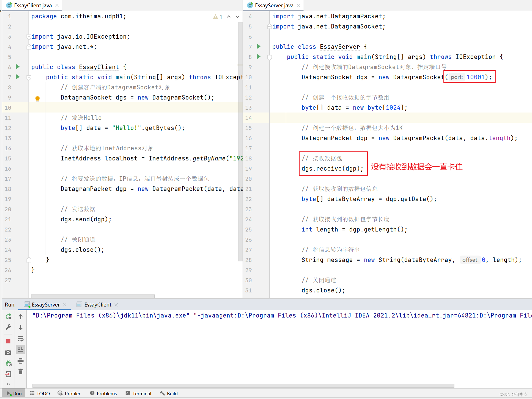
Task: Run EssayClient class from line 6 gutter
Action: [x=18, y=67]
